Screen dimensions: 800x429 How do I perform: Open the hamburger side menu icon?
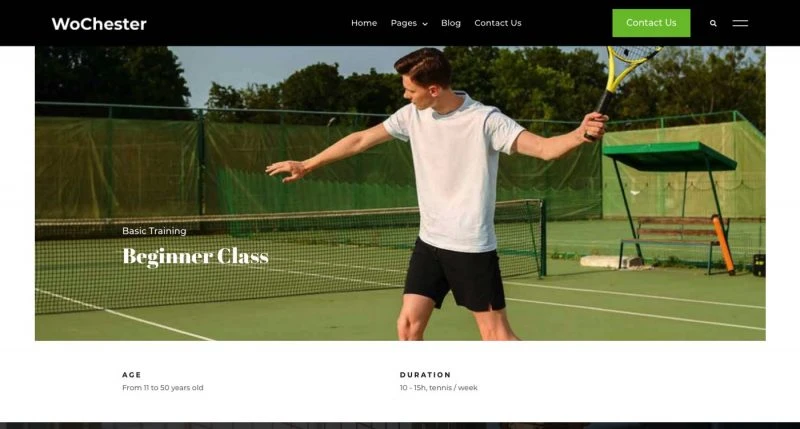pos(740,23)
